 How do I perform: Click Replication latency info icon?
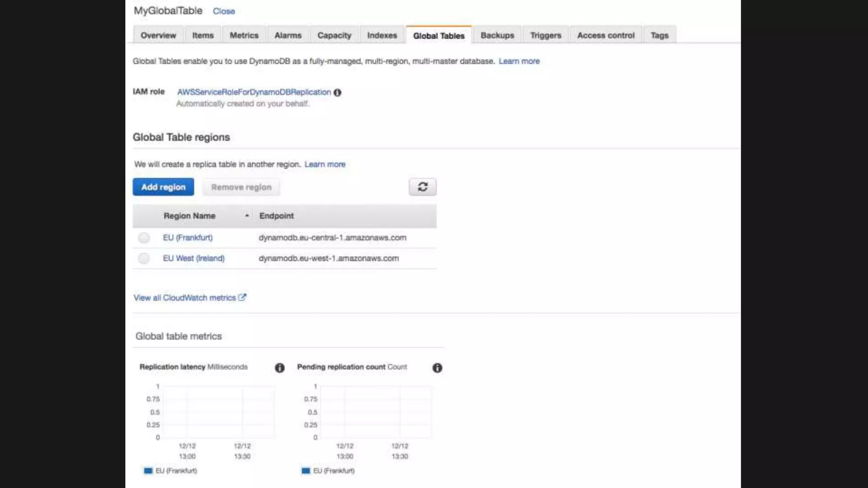[x=280, y=368]
